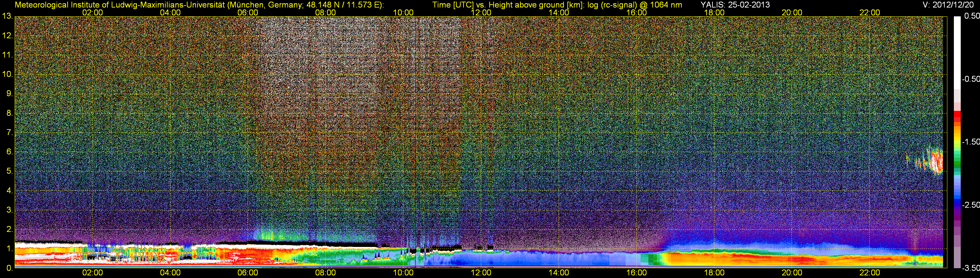Pick the 7 km height axis label
980x278 pixels.
pyautogui.click(x=9, y=132)
